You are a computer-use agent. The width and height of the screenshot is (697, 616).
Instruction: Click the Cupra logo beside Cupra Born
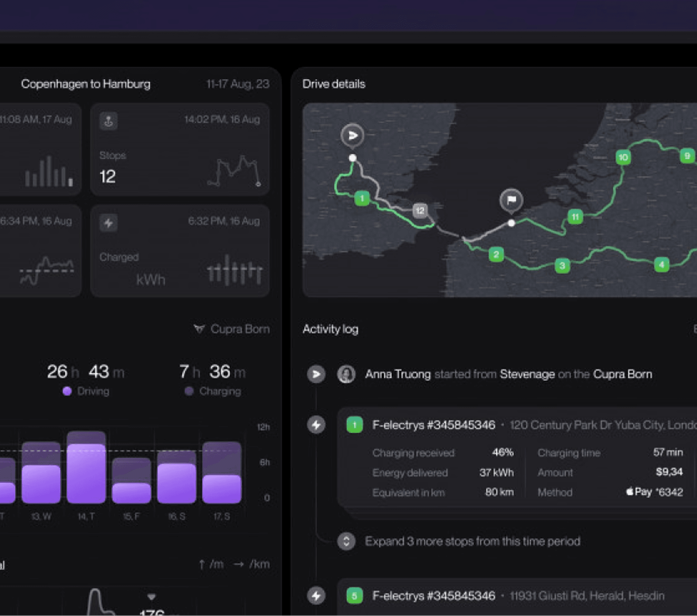tap(199, 329)
